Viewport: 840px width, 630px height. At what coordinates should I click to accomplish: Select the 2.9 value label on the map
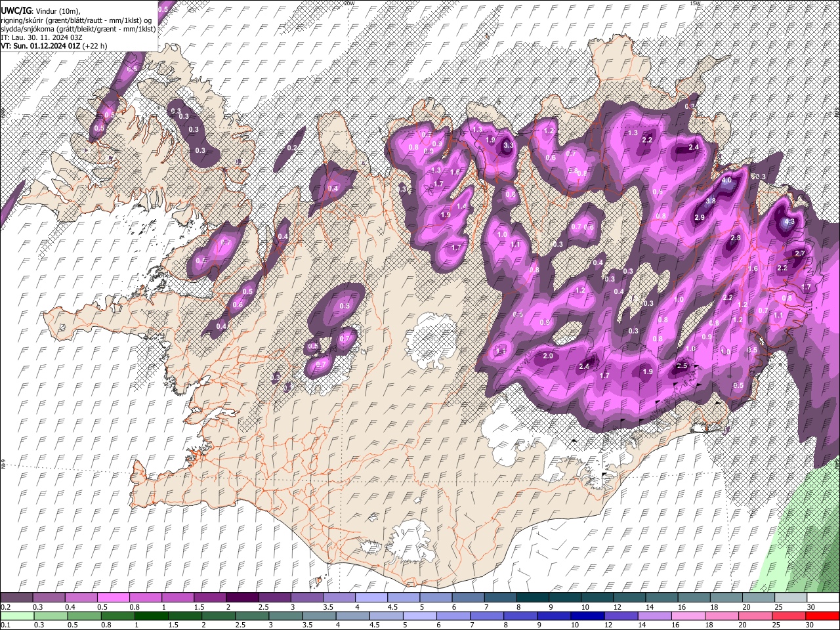pyautogui.click(x=700, y=217)
